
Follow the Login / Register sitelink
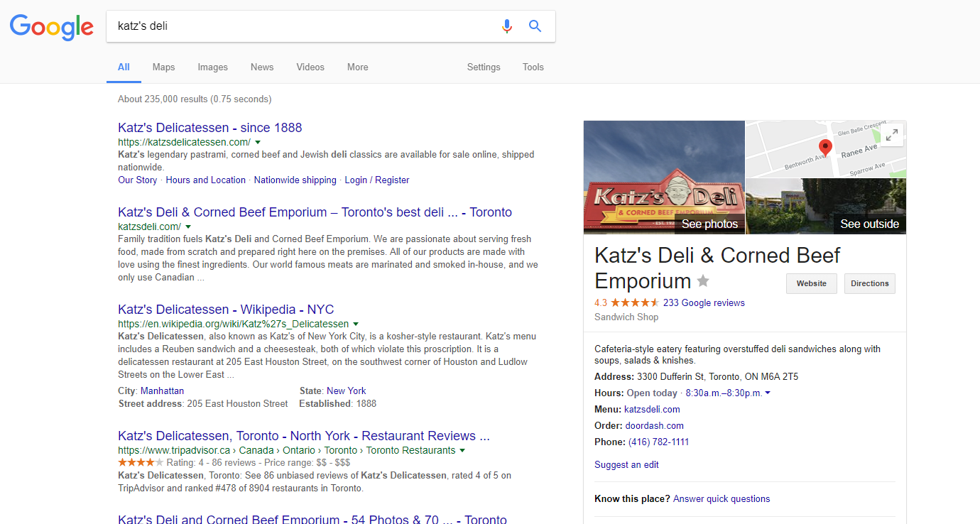tap(377, 180)
